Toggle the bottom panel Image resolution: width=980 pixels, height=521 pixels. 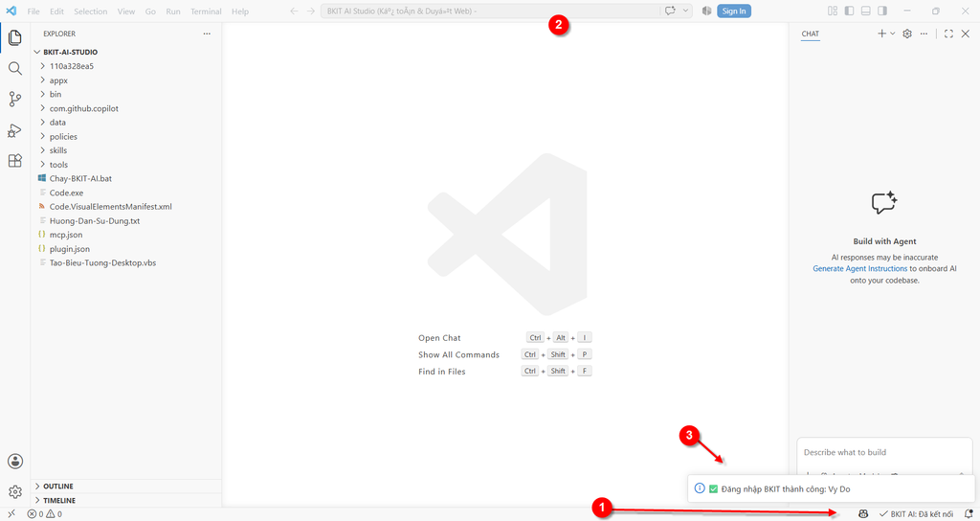[x=865, y=11]
